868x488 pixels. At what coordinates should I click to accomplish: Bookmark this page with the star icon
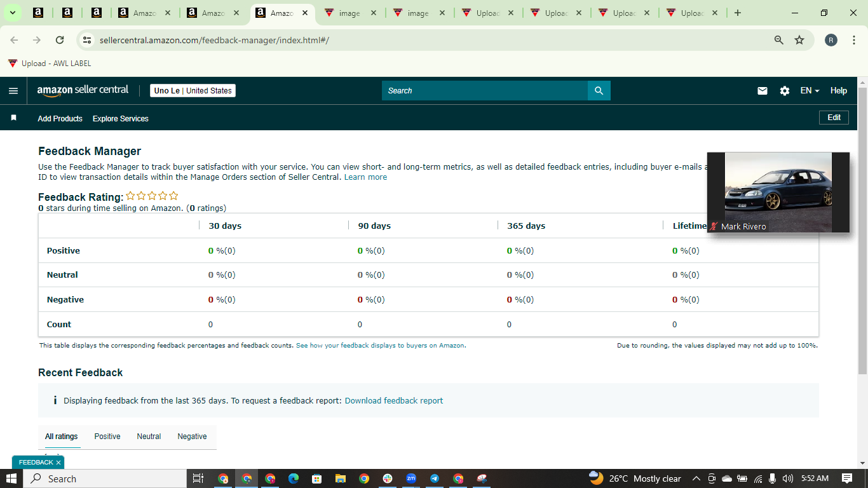click(x=799, y=40)
